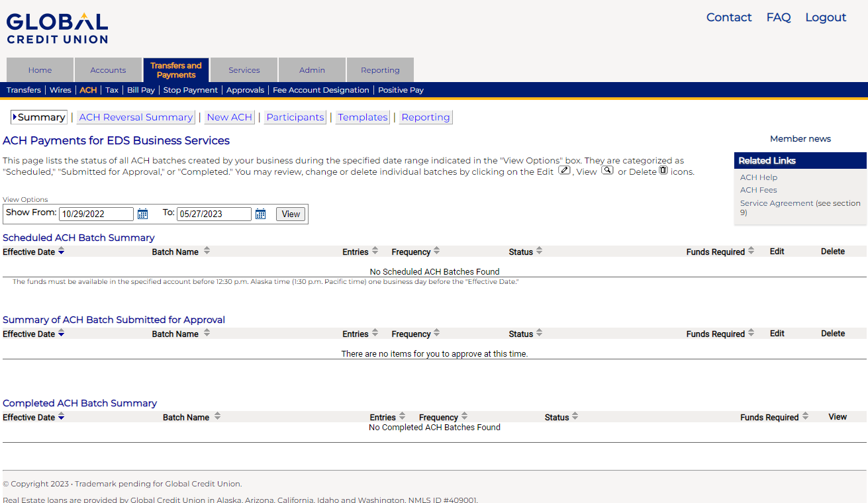The width and height of the screenshot is (868, 503).
Task: Click the Contact link
Action: pyautogui.click(x=729, y=17)
